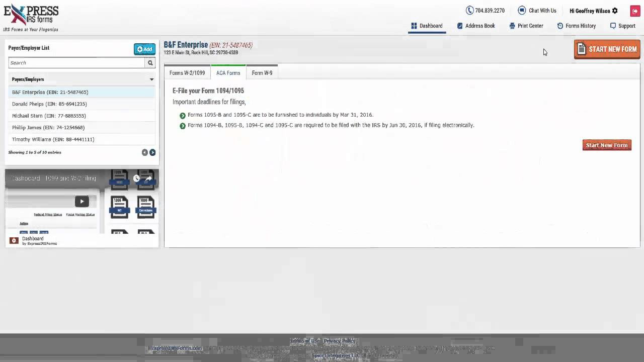Select B&F Enterprise (EIN: 21-5487465) row
The height and width of the screenshot is (362, 644).
[82, 92]
